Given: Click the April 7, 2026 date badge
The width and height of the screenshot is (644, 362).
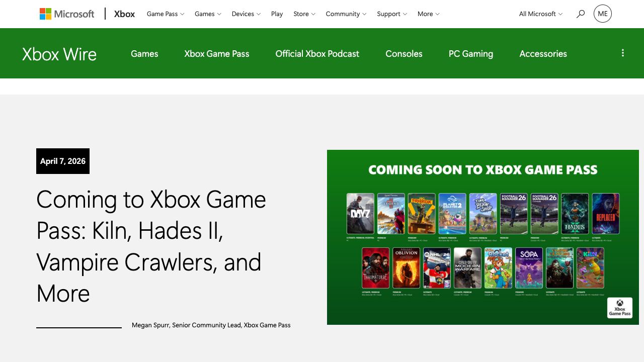Looking at the screenshot, I should (x=63, y=161).
